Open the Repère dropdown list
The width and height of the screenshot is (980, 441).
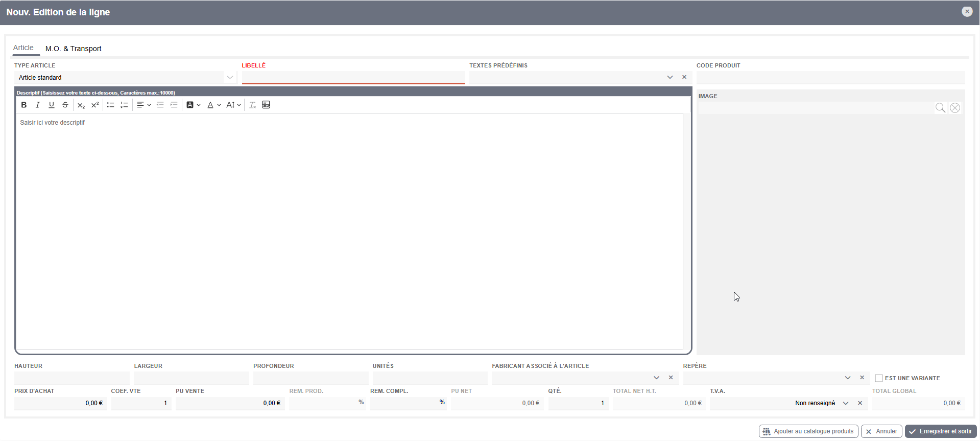coord(848,378)
